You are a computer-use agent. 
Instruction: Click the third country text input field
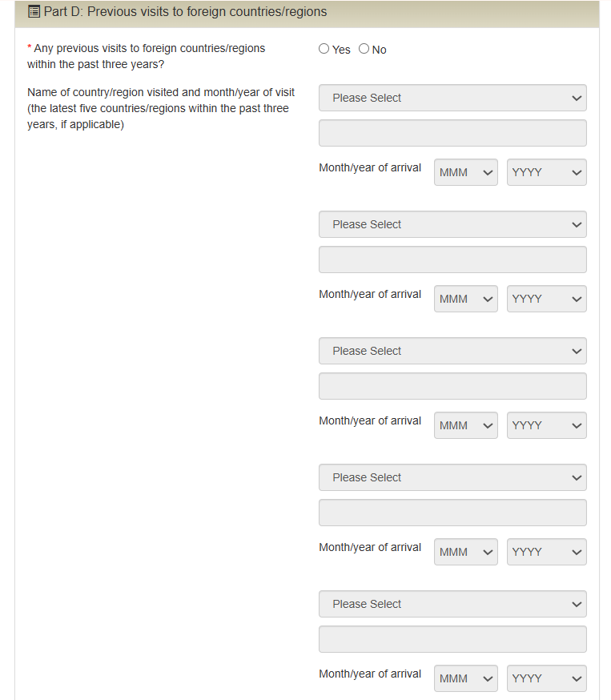[x=452, y=386]
